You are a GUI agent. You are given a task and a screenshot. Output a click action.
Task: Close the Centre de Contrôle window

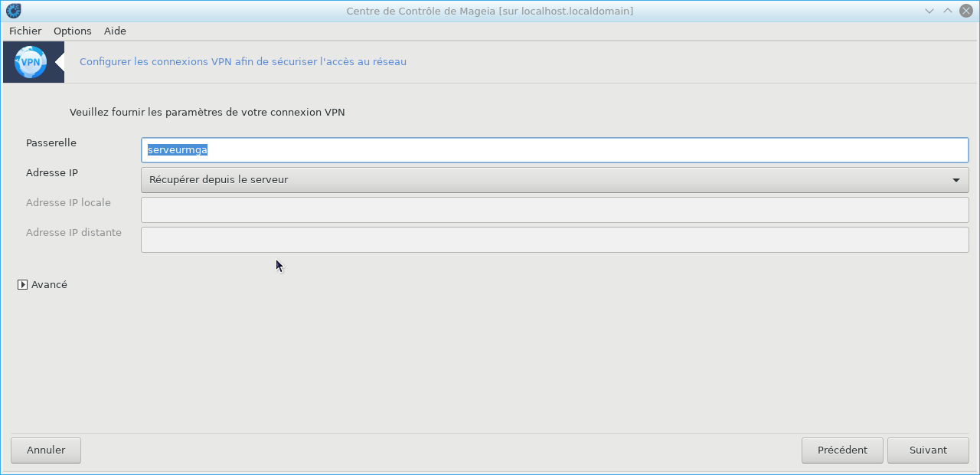(x=966, y=11)
